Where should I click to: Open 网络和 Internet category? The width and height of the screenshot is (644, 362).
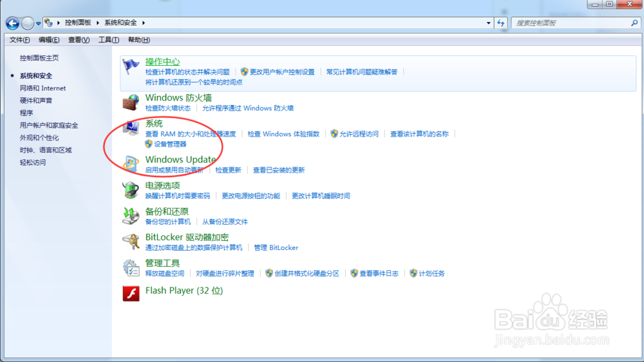coord(43,88)
